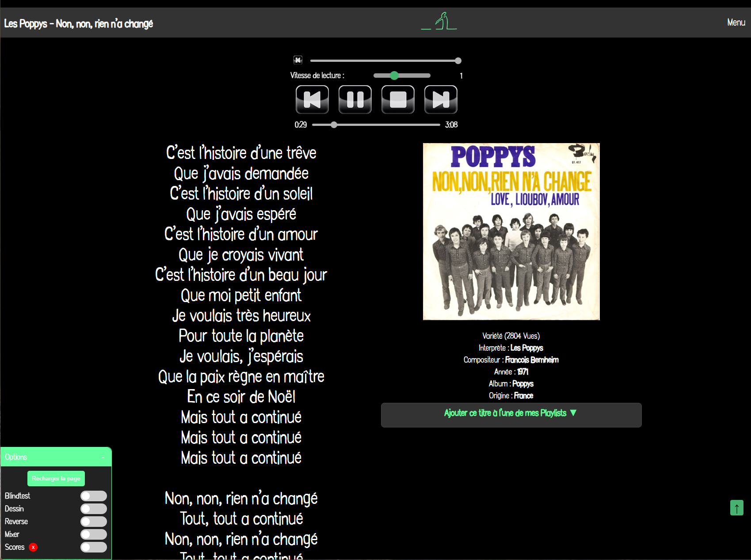Expand Ajouter ce titre à mes Playlists
Image resolution: width=751 pixels, height=560 pixels.
tap(511, 415)
